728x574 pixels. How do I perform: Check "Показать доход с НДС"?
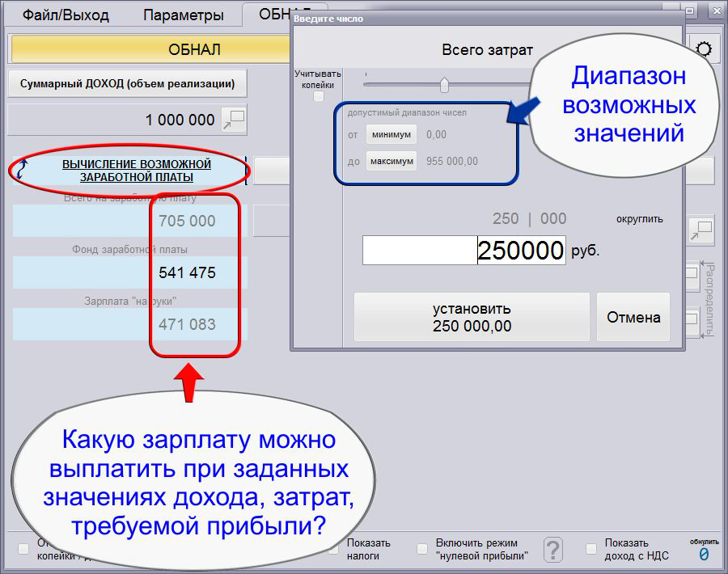click(590, 549)
